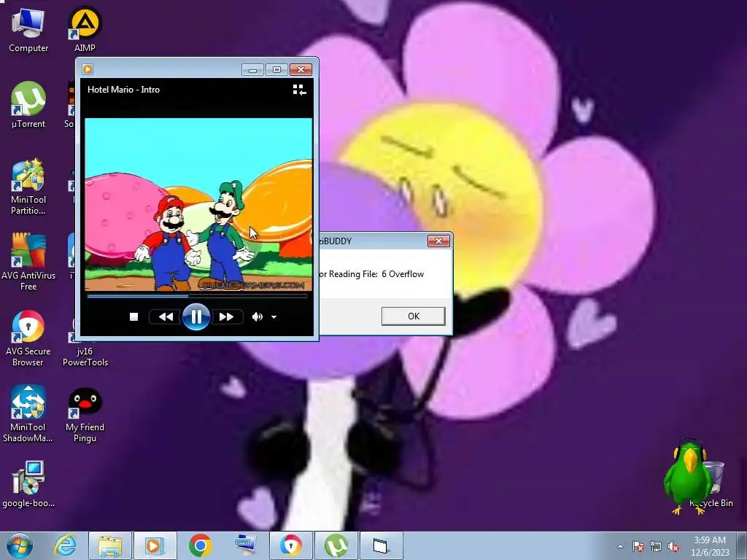Stop the video in Media Player
This screenshot has width=747, height=560.
point(134,316)
